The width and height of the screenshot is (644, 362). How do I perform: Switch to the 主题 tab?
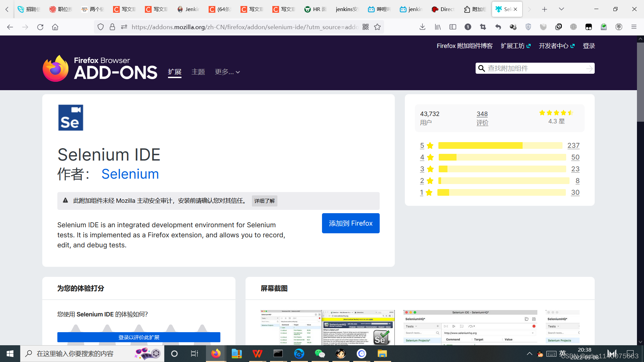[198, 72]
